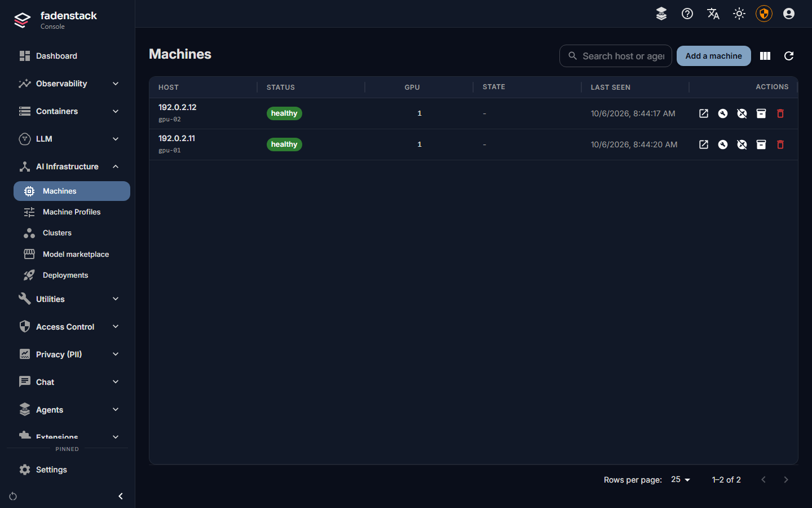Navigate to Clusters

(72, 233)
